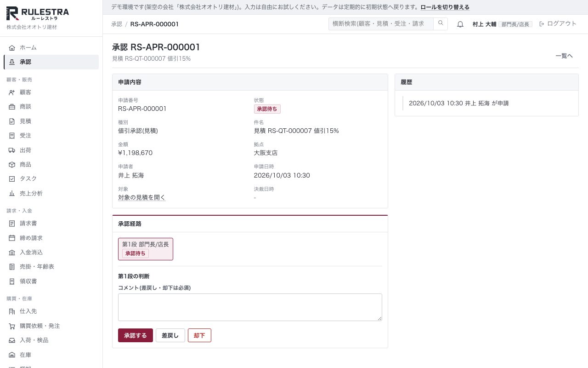The image size is (588, 368).
Task: Click the 承認する button
Action: tap(136, 335)
